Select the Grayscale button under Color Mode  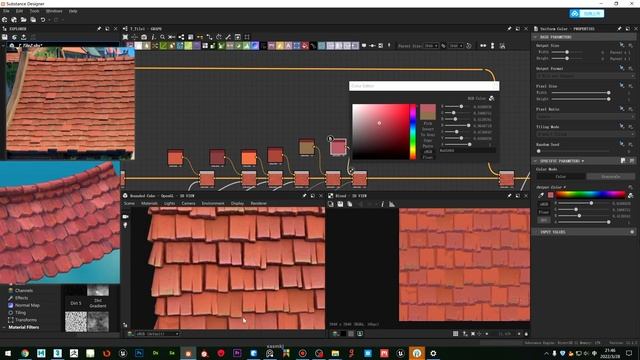(x=611, y=176)
